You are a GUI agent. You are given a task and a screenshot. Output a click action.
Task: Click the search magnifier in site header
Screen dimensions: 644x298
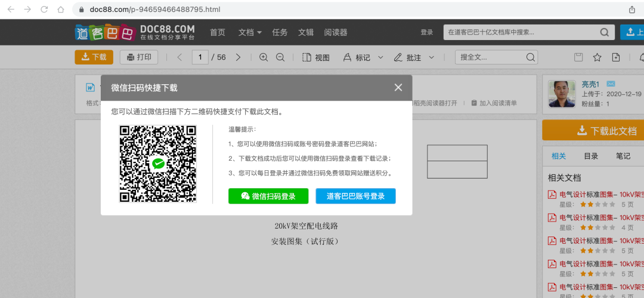pos(604,32)
